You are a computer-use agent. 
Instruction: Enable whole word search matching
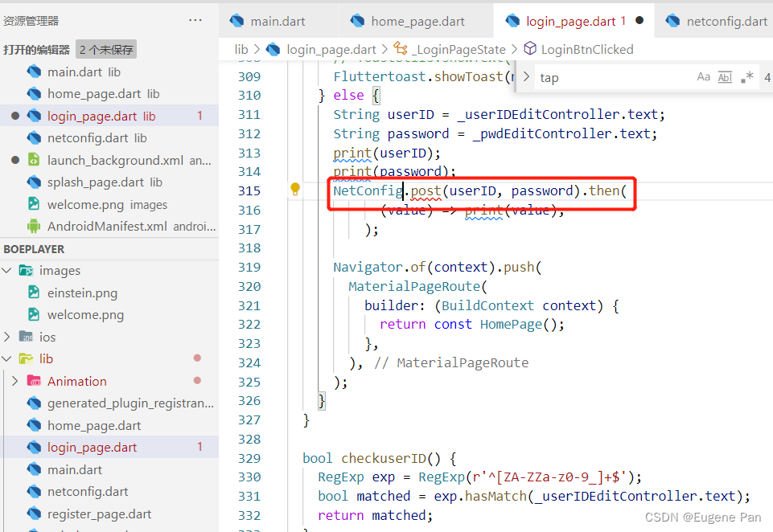725,76
